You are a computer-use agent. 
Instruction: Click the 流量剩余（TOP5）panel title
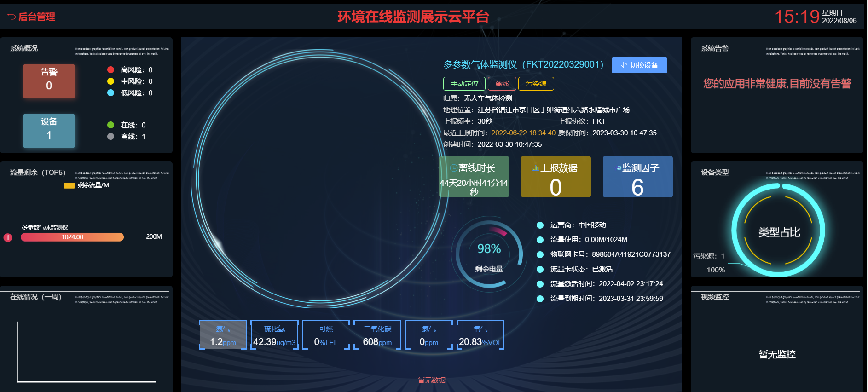(x=38, y=173)
